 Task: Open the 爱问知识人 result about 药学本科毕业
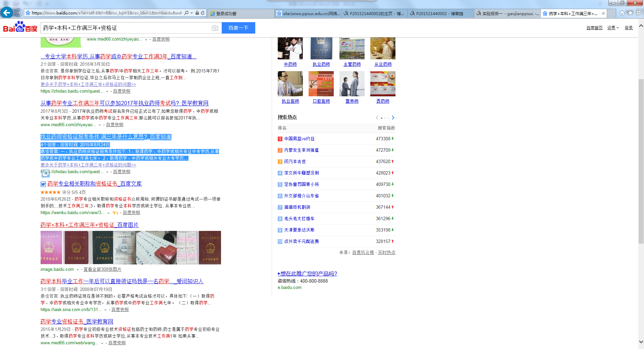(122, 281)
